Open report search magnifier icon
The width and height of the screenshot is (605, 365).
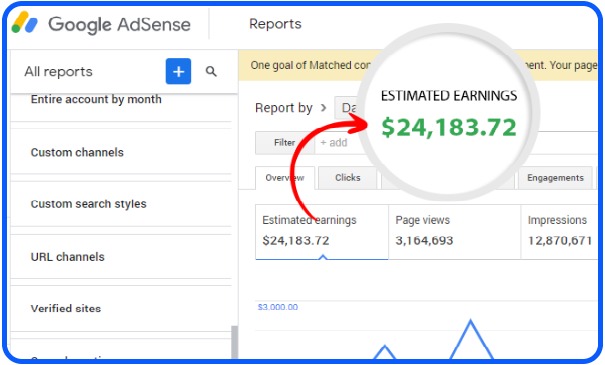coord(211,71)
